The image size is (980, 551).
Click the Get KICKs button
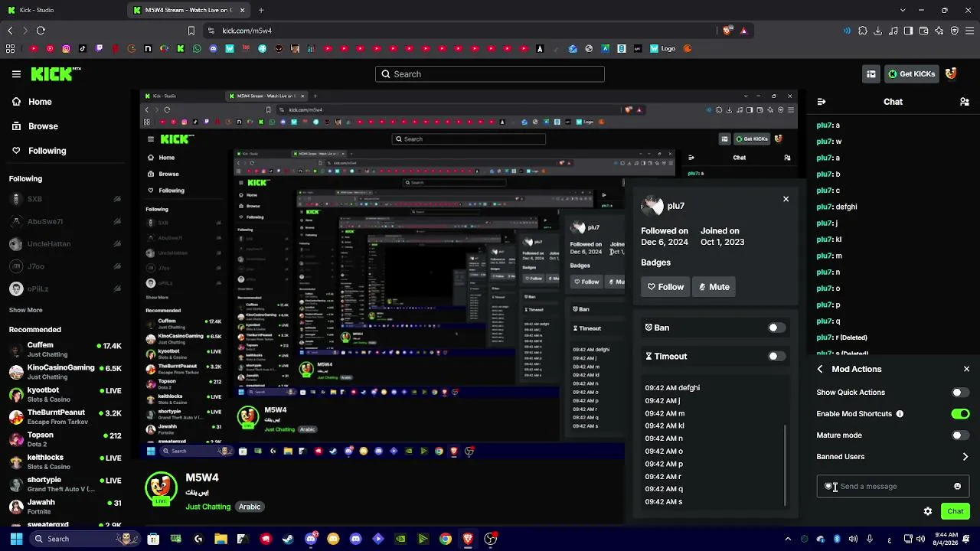[911, 74]
